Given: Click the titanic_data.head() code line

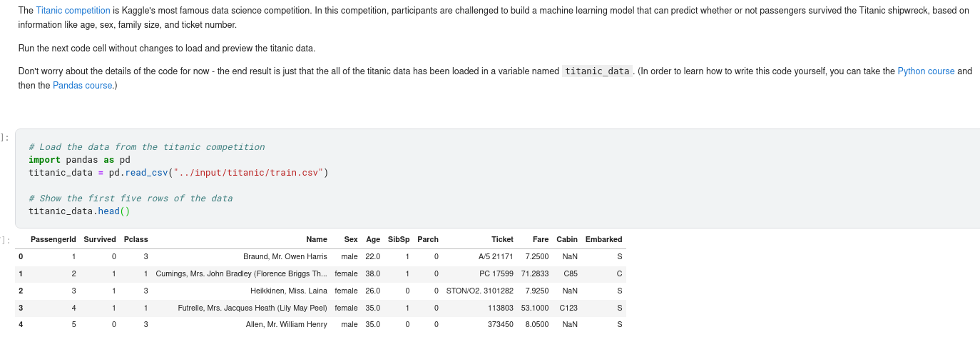Looking at the screenshot, I should point(79,211).
